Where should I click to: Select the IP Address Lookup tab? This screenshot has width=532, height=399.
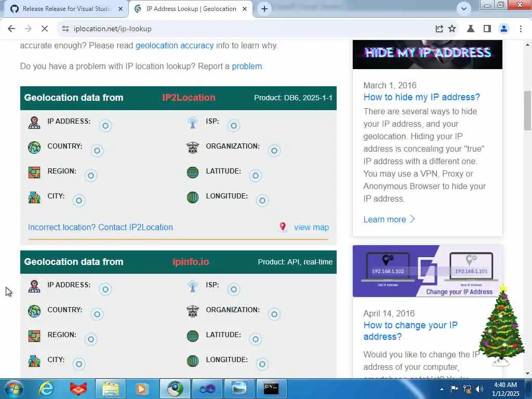click(x=191, y=9)
